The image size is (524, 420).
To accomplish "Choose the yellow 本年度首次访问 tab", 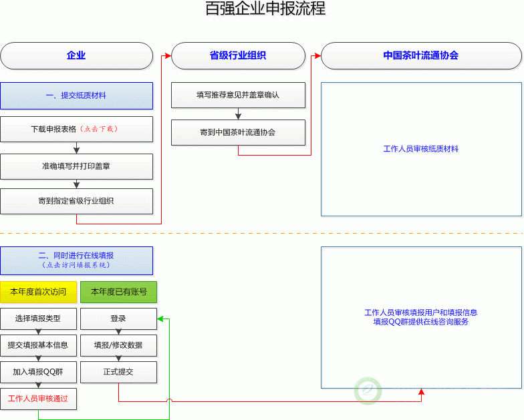I will pyautogui.click(x=38, y=292).
